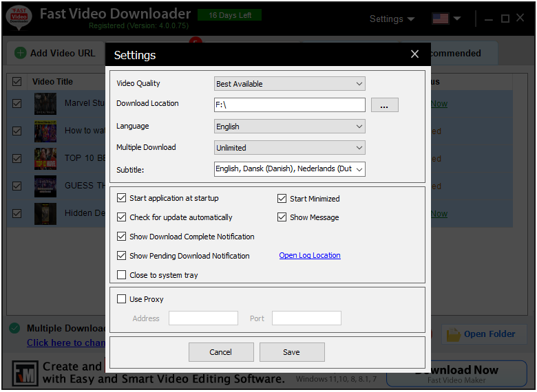
Task: Click the Open Folder icon
Action: tap(454, 334)
